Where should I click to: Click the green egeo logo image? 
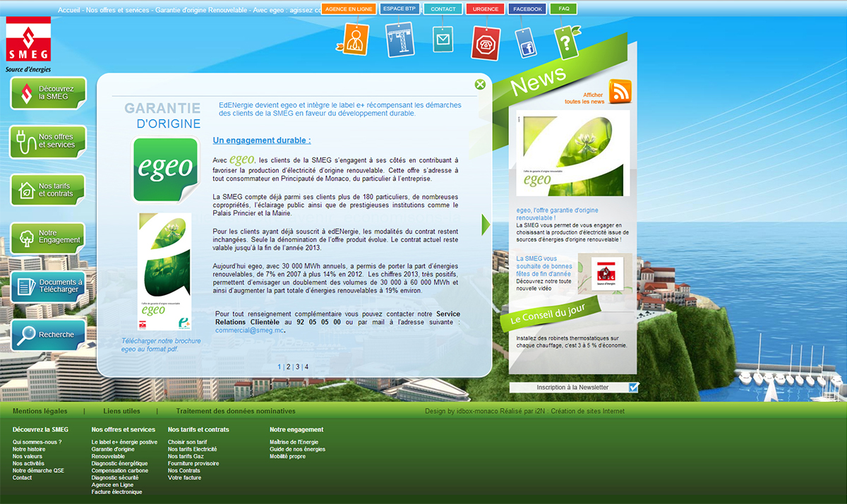point(166,169)
